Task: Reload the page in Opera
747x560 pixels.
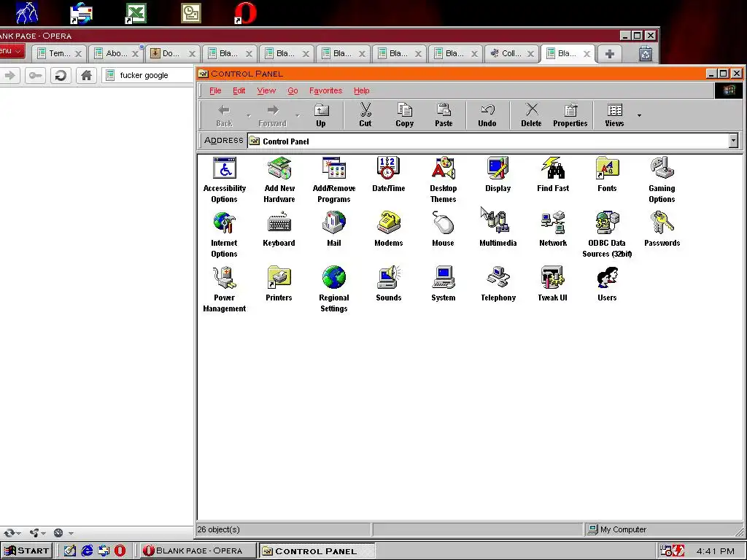Action: tap(61, 75)
